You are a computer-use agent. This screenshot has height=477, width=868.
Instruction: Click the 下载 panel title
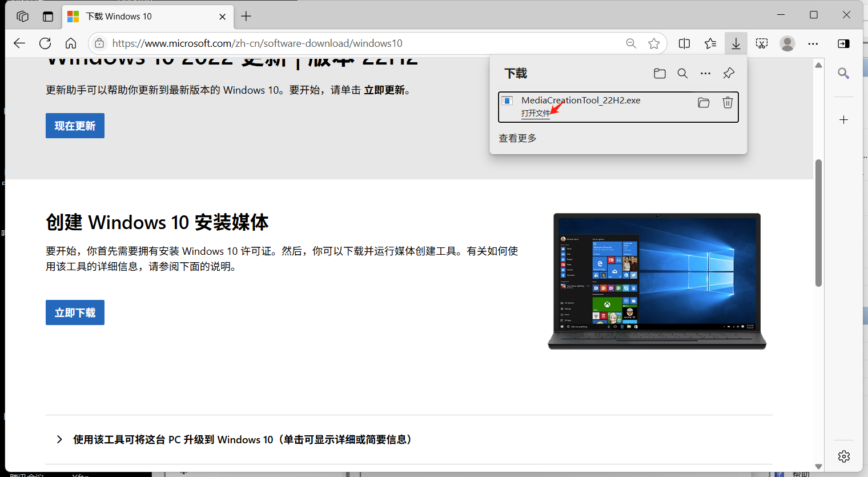tap(516, 73)
